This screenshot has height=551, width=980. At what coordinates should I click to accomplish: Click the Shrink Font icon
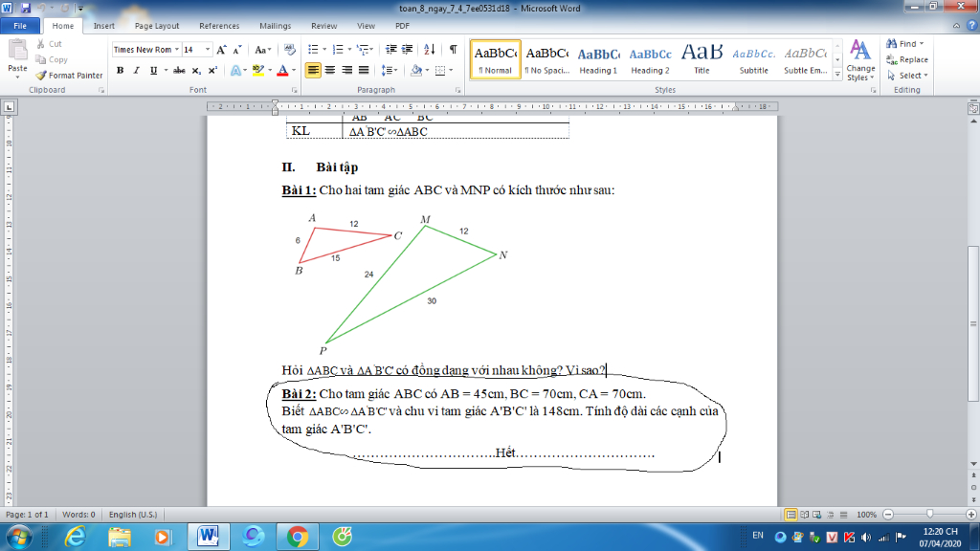(x=237, y=50)
